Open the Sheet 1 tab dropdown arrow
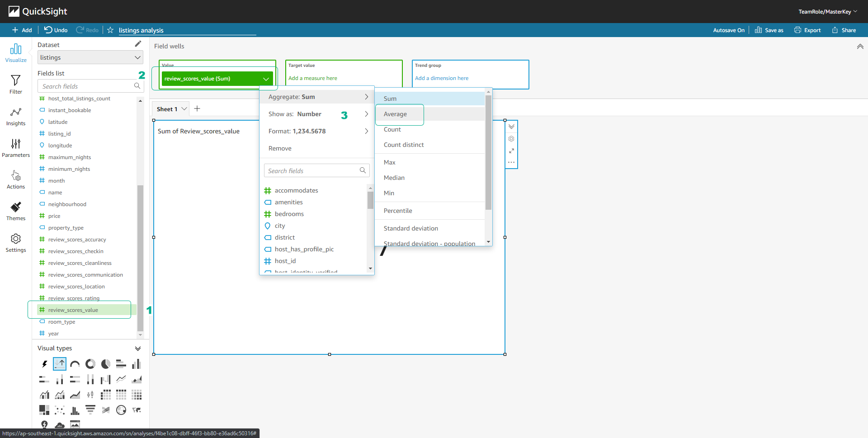Viewport: 868px width, 438px height. pos(184,109)
